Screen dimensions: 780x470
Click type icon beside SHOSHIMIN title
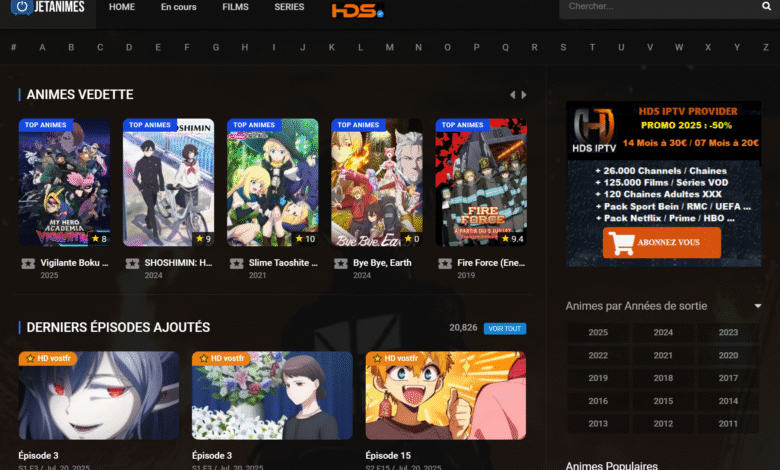[x=132, y=263]
